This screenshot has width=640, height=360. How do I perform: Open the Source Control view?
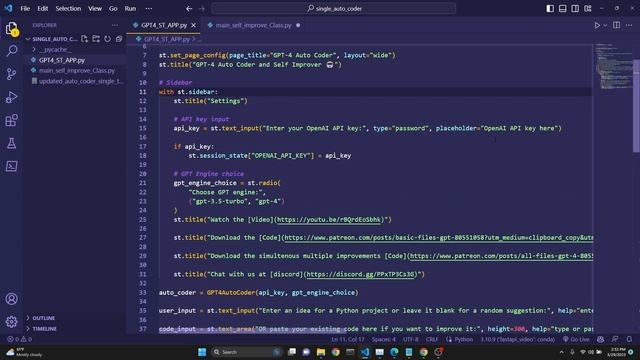click(x=11, y=74)
